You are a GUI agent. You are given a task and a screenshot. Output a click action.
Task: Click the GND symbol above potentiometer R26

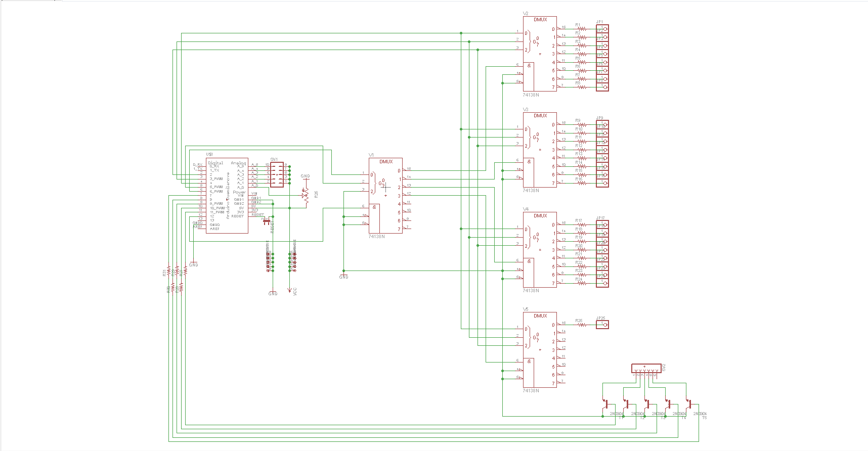[305, 177]
